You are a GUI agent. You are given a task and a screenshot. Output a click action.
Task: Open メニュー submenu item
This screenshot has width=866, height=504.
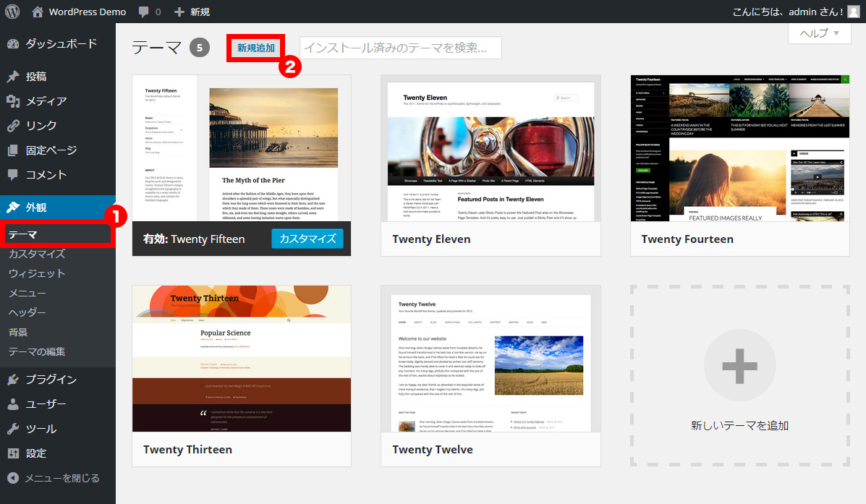[x=27, y=293]
